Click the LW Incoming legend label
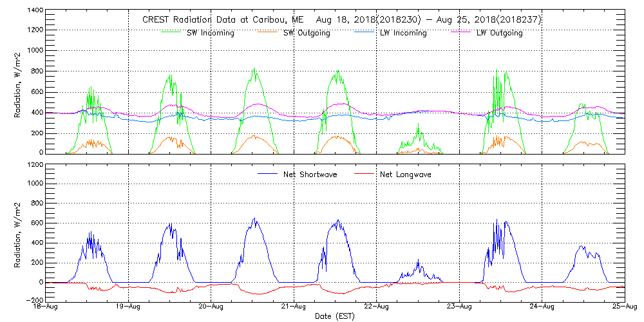Viewport: 644px width, 322px height. click(x=403, y=33)
